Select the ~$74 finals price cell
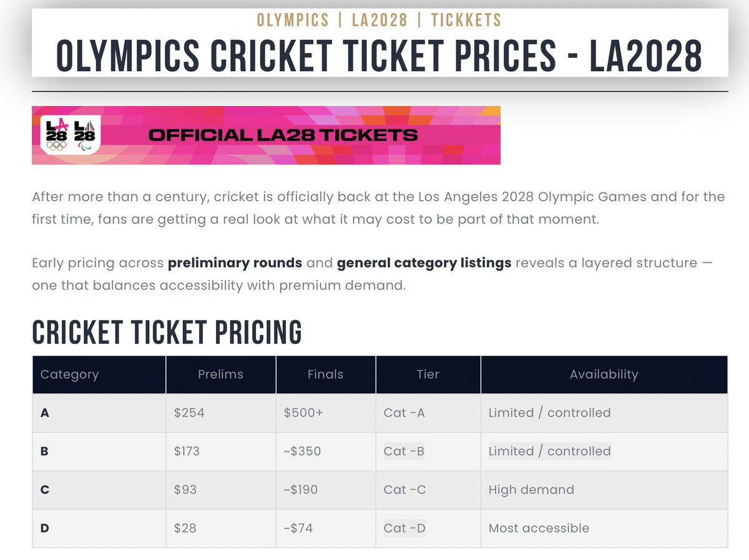 pyautogui.click(x=298, y=528)
